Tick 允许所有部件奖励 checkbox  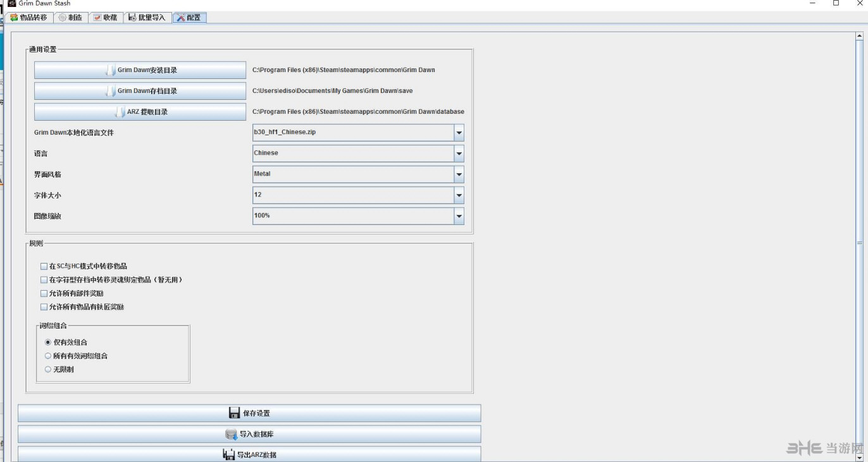pos(44,294)
